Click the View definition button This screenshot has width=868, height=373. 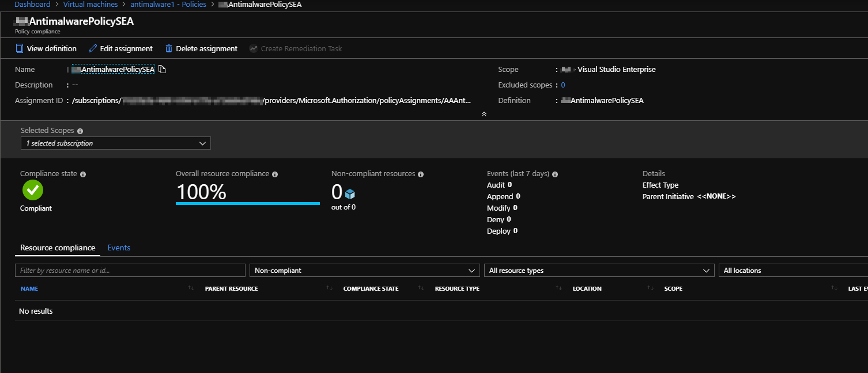point(46,48)
